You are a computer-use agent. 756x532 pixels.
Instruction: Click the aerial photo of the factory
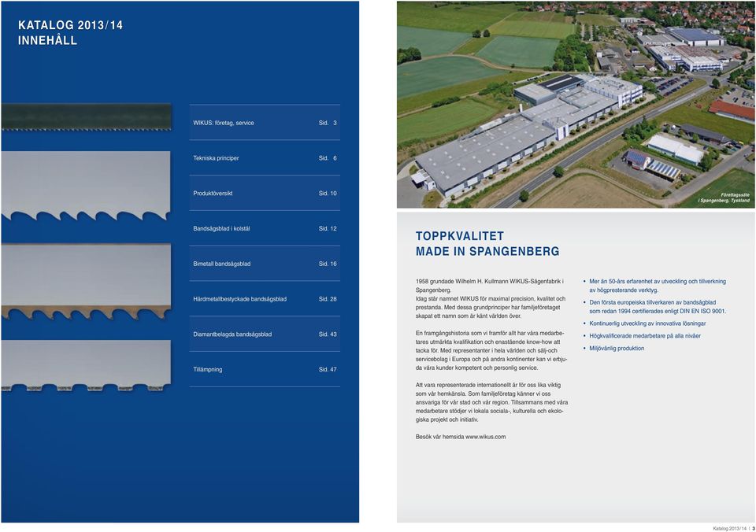click(x=576, y=105)
